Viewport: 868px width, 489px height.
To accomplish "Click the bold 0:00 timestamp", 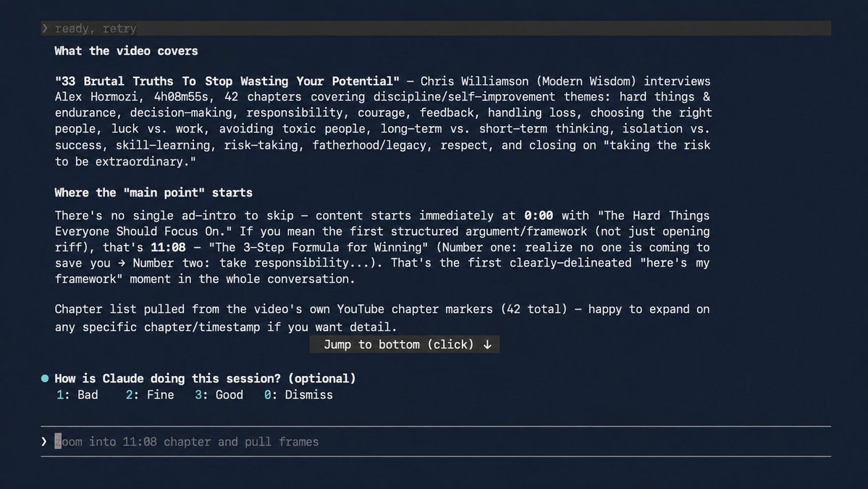I will tap(539, 215).
